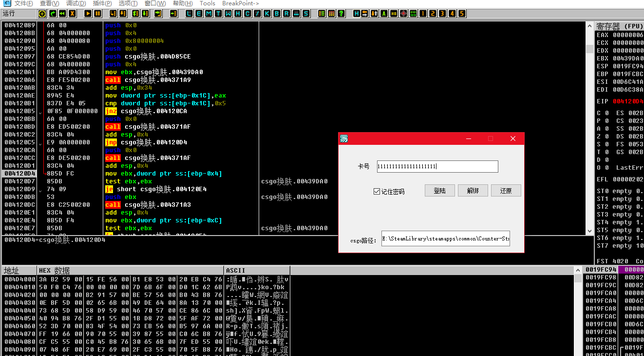Click the close program X toolbar icon
Viewport: 644px width, 356px height.
tap(72, 14)
